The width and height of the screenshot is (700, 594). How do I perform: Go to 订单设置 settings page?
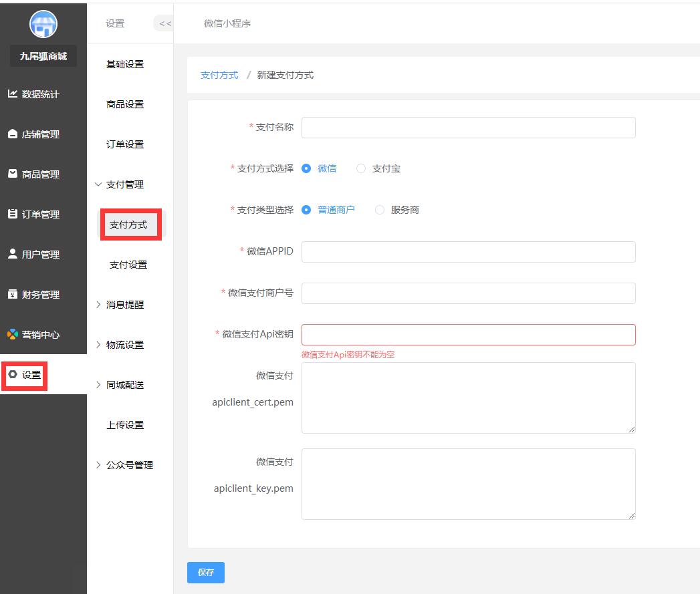[x=125, y=144]
